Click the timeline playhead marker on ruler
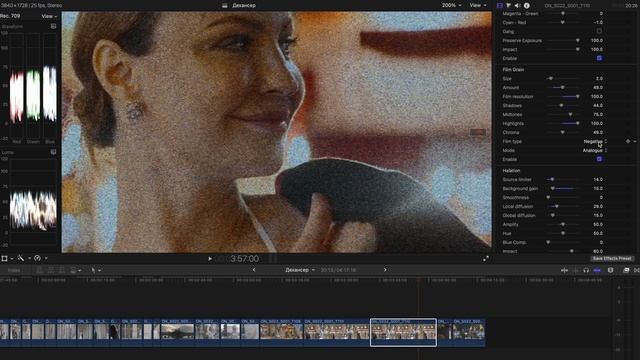Screen dimensions: 640x360 (x=418, y=280)
